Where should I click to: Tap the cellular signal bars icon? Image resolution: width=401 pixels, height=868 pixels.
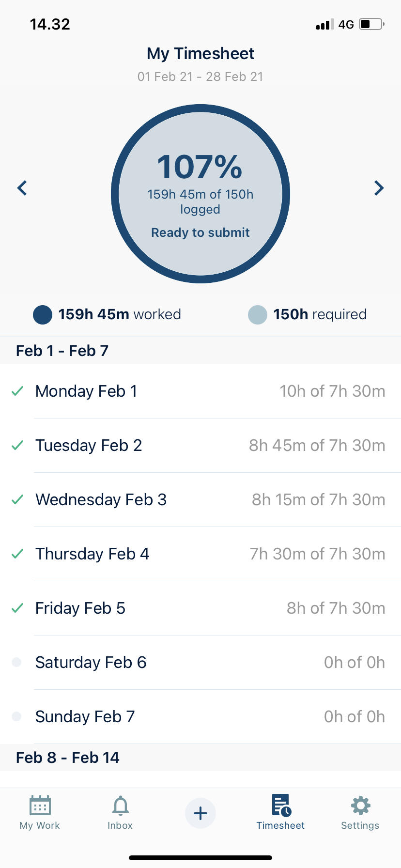tap(324, 25)
